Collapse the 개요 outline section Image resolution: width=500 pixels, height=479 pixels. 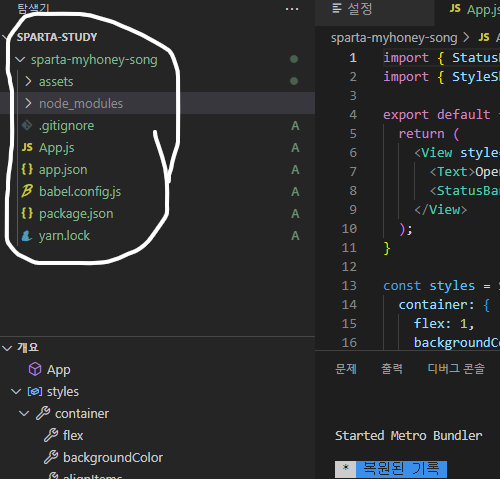point(7,348)
